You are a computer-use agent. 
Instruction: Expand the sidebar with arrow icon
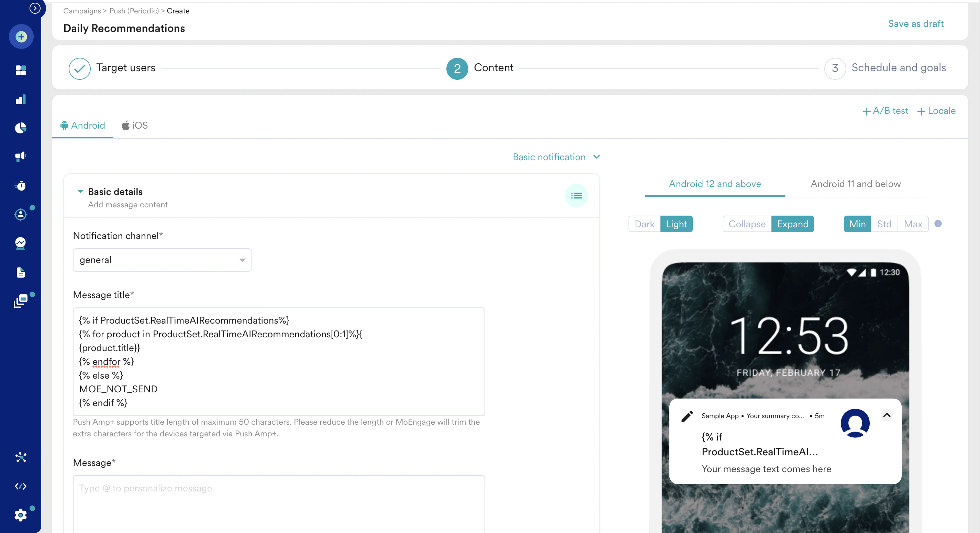pos(35,8)
